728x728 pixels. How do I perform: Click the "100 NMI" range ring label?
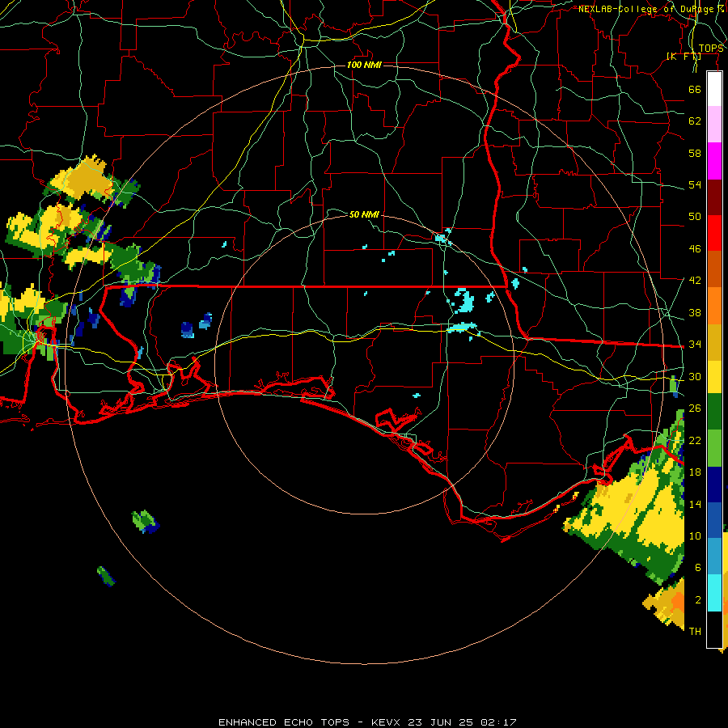coord(364,65)
